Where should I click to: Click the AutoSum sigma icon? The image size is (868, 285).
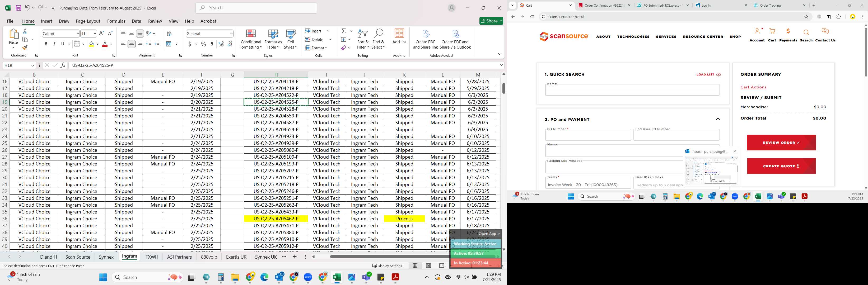click(344, 31)
